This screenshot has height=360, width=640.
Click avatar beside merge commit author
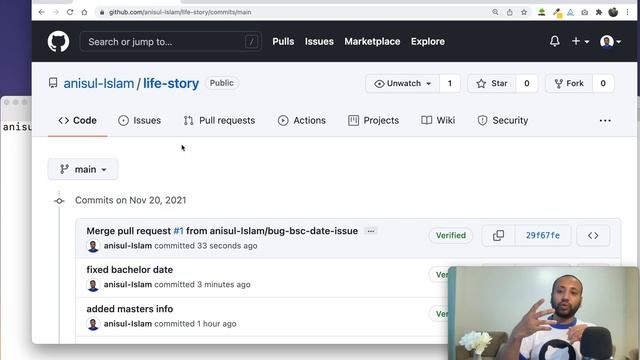coord(93,246)
